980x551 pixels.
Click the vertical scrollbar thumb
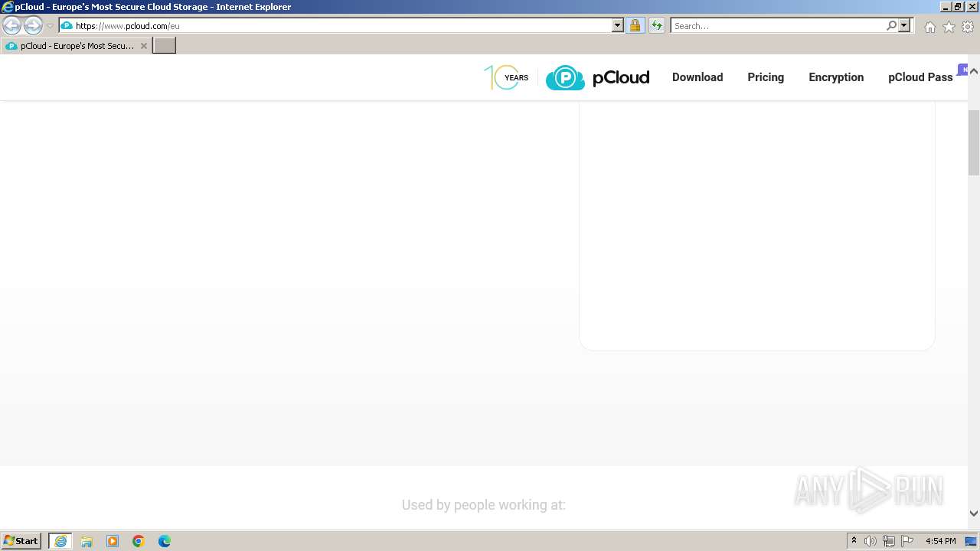click(974, 143)
